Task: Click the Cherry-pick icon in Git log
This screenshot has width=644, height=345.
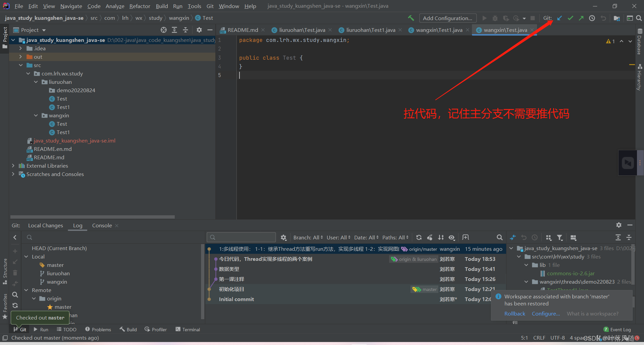Action: tap(430, 237)
